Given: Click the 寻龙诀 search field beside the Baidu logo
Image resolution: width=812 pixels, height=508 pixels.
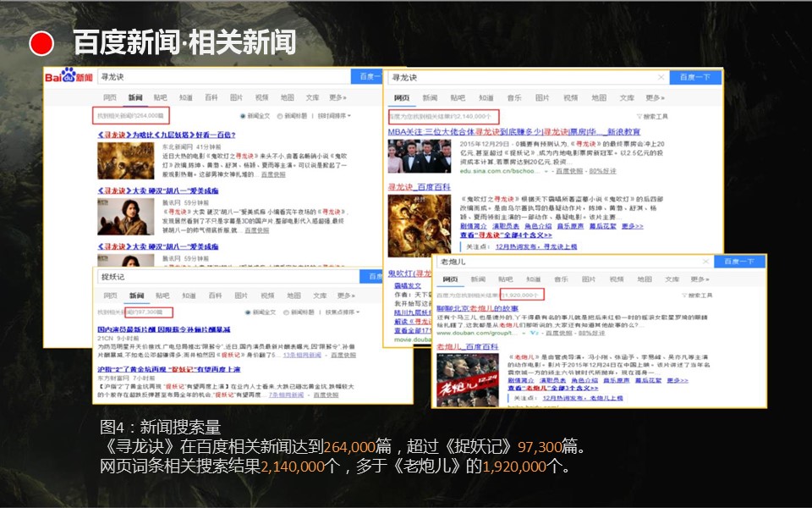Looking at the screenshot, I should [x=224, y=77].
